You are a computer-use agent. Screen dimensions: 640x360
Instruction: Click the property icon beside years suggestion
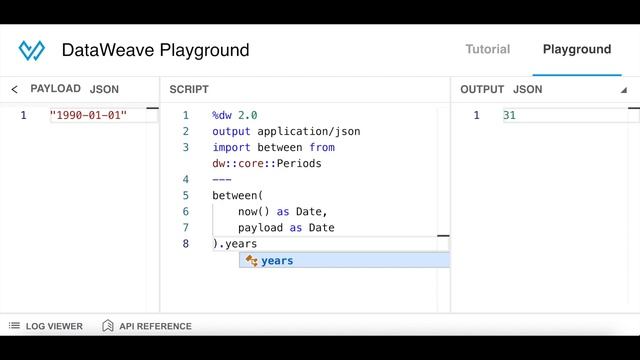(251, 260)
